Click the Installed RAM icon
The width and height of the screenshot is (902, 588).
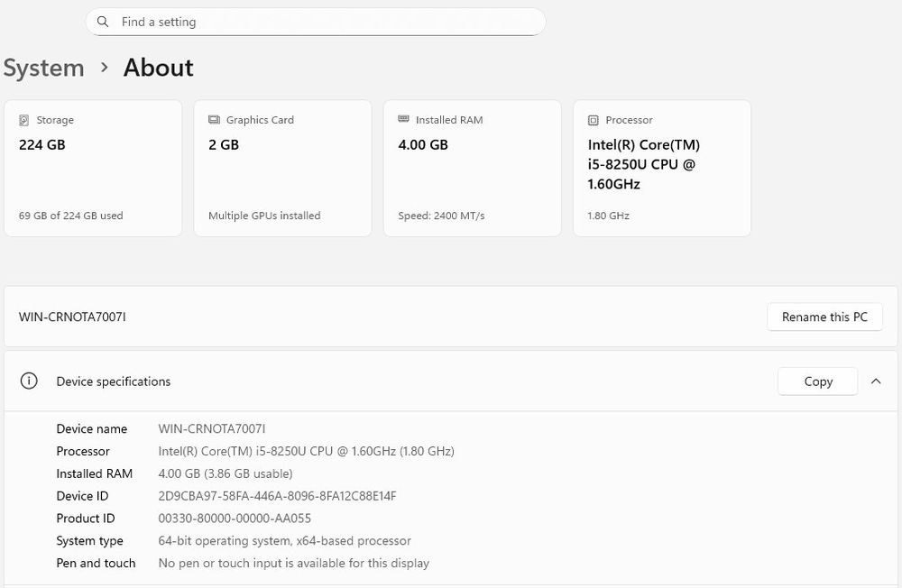(x=403, y=120)
